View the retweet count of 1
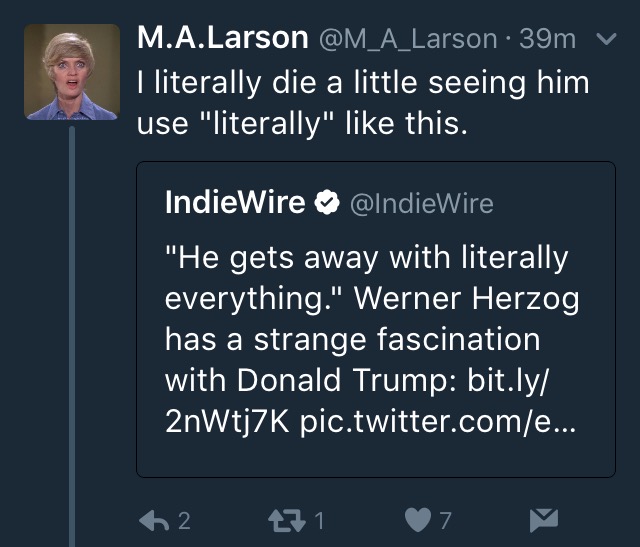The height and width of the screenshot is (547, 640). coord(319,521)
